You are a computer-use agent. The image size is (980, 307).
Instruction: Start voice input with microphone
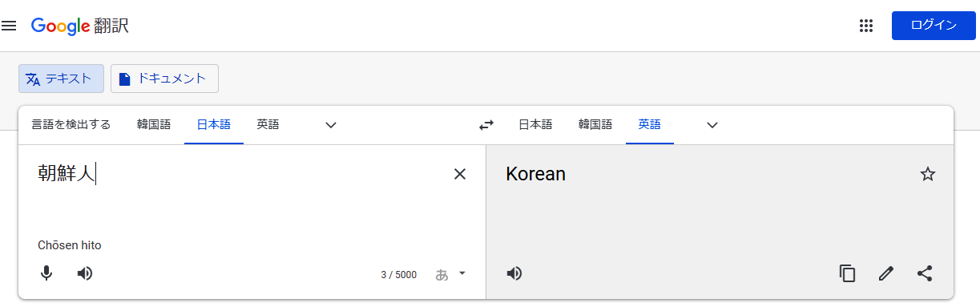click(46, 273)
